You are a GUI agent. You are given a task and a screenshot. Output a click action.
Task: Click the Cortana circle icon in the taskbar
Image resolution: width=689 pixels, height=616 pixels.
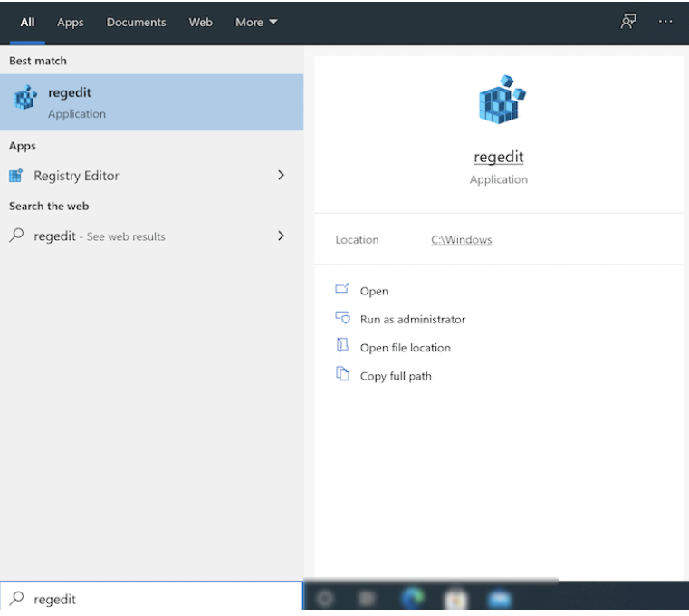click(x=325, y=599)
